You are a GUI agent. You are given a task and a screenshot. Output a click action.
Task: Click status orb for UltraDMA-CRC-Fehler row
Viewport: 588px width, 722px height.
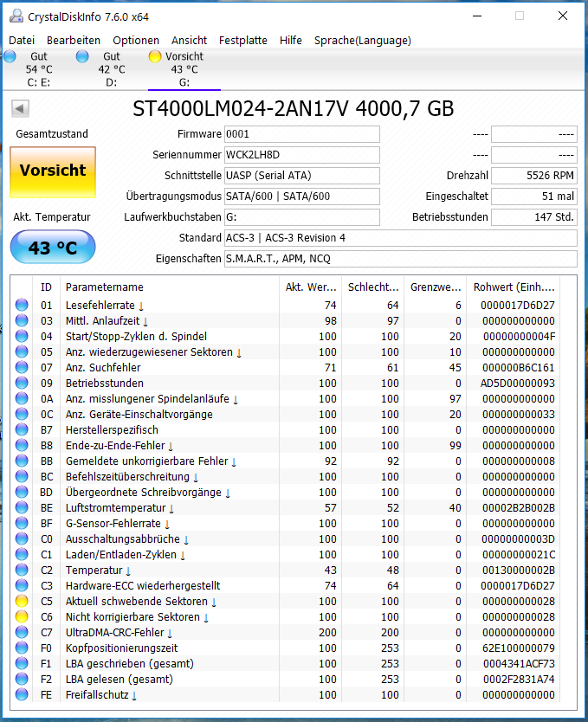point(22,632)
